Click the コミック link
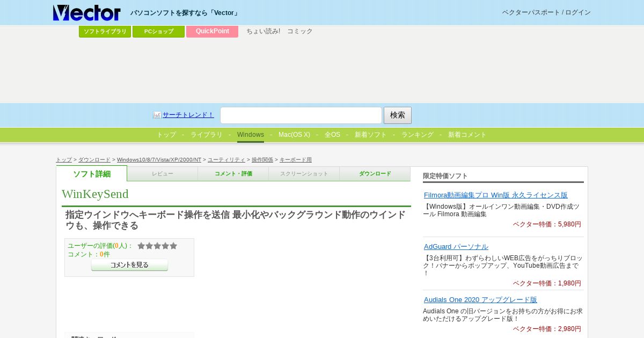The height and width of the screenshot is (338, 644). tap(300, 31)
